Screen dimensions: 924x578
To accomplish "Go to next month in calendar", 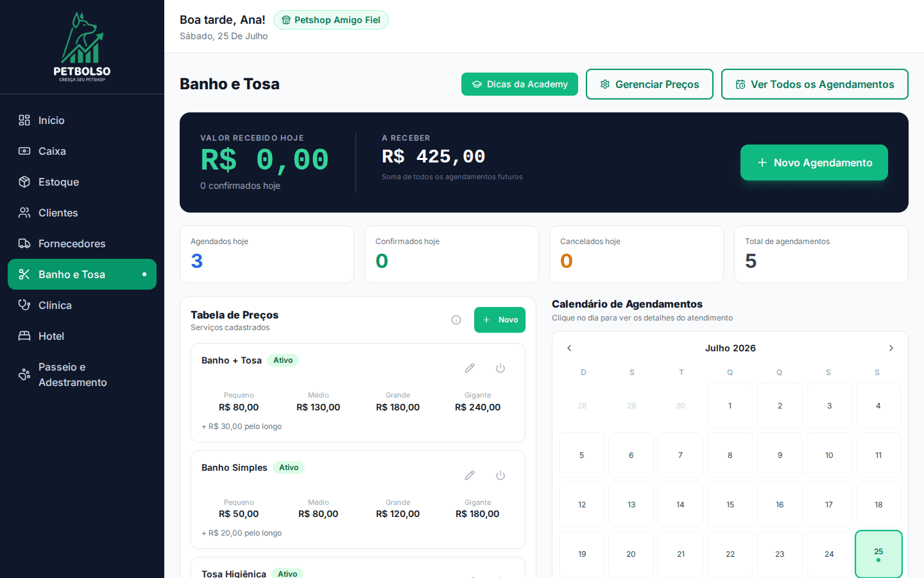I will click(x=891, y=348).
